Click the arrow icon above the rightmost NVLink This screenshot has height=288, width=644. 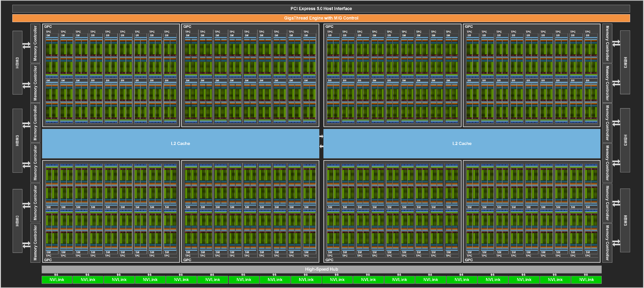click(586, 274)
